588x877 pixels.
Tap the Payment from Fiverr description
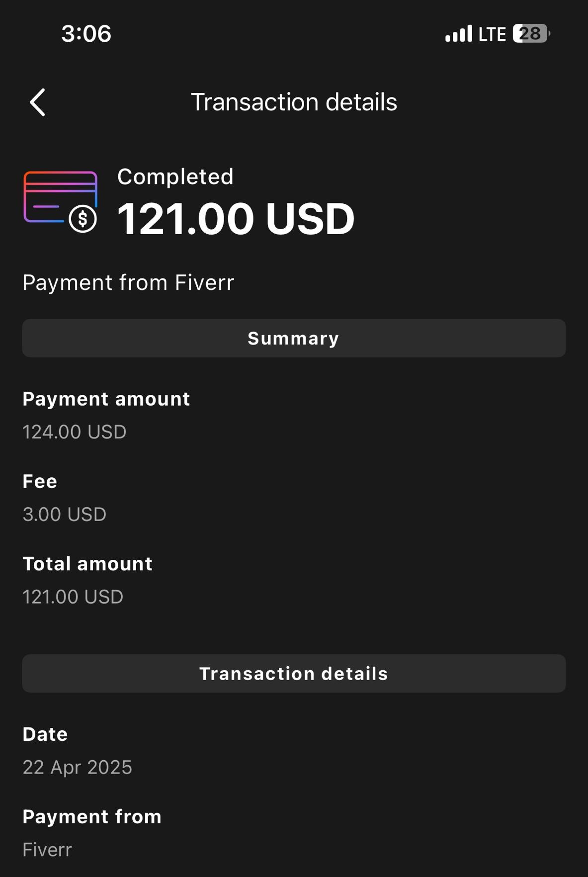128,282
